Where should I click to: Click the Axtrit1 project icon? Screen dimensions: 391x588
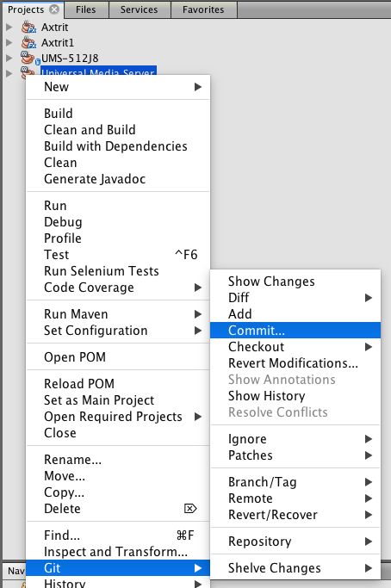pos(29,43)
